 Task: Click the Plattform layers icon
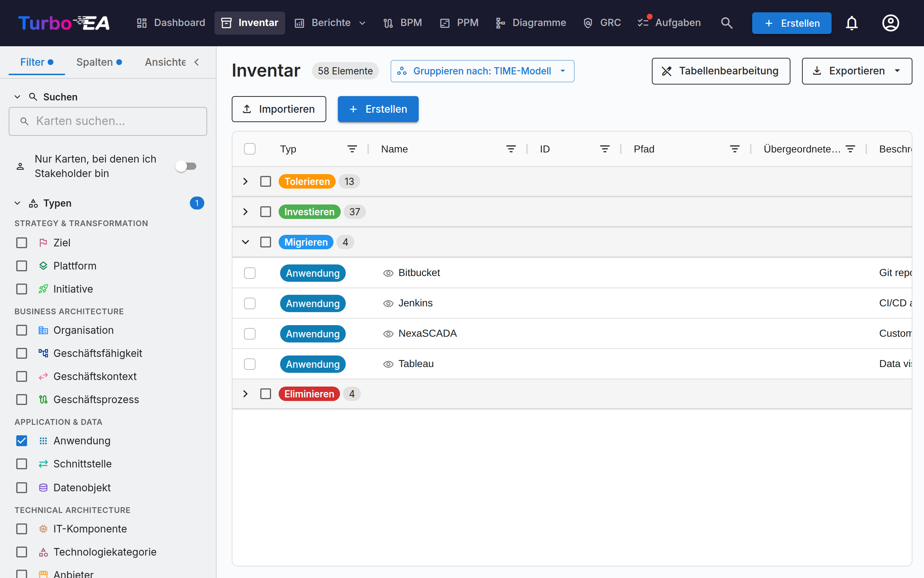tap(43, 266)
